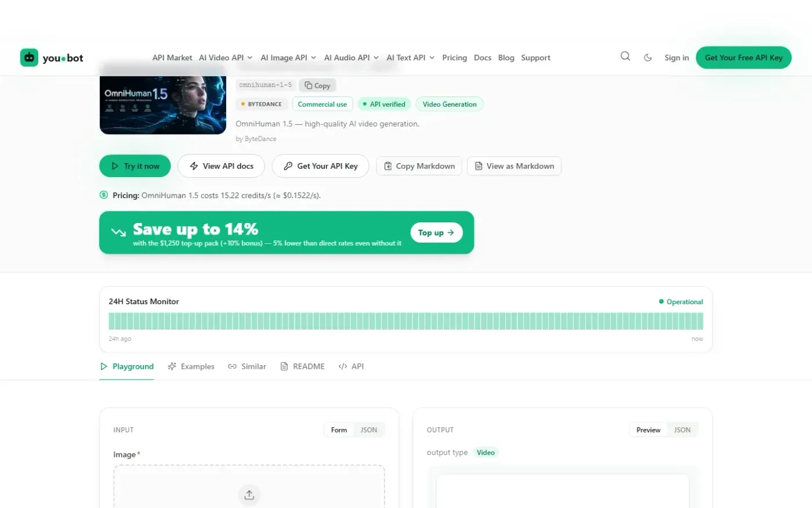The height and width of the screenshot is (508, 812).
Task: Click the downward trend icon in Save banner
Action: tap(118, 232)
